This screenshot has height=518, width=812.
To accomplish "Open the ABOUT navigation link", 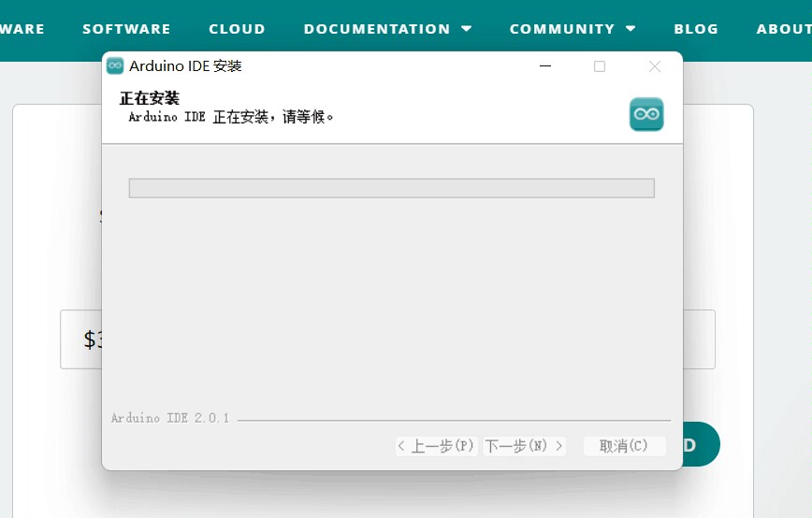I will point(784,29).
